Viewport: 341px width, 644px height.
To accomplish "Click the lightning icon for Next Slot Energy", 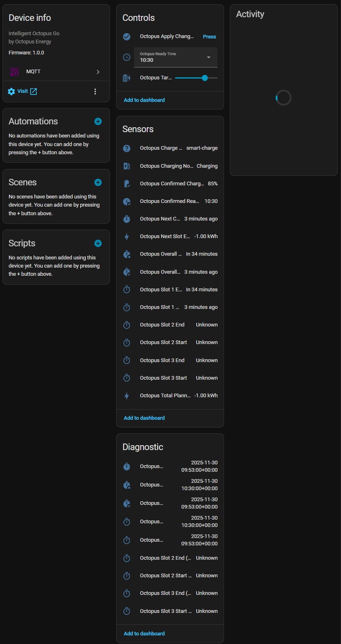I will [127, 236].
